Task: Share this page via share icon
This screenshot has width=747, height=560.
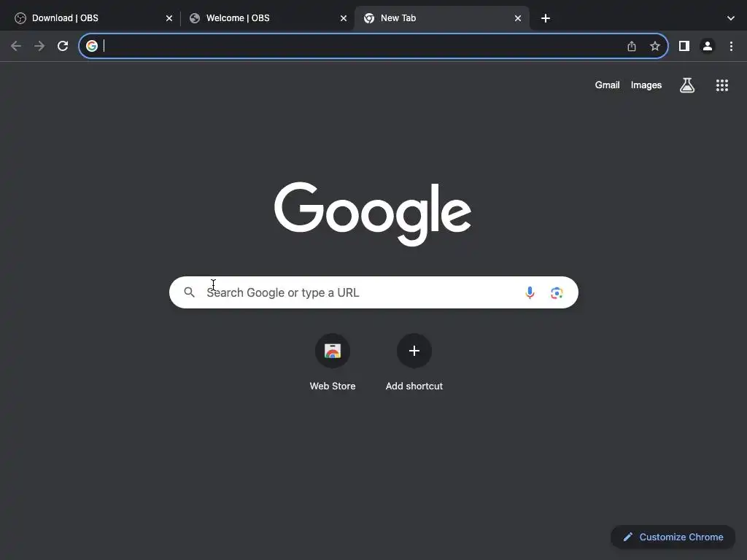Action: click(632, 46)
